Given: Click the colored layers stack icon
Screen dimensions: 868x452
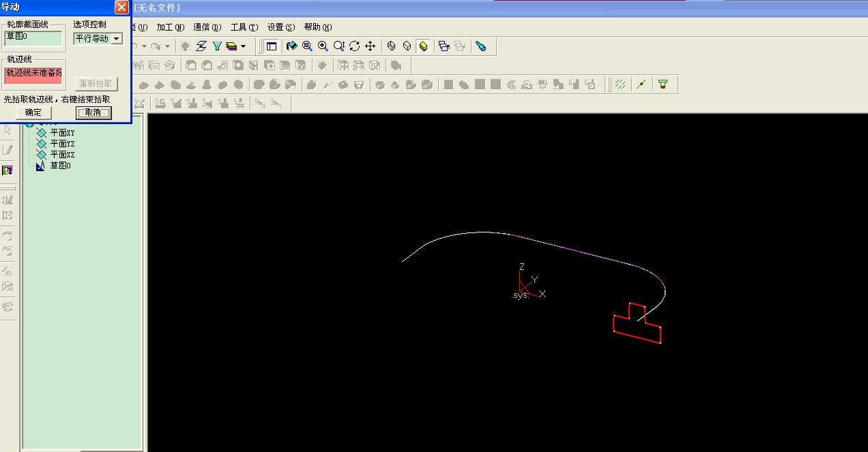Looking at the screenshot, I should (x=231, y=46).
